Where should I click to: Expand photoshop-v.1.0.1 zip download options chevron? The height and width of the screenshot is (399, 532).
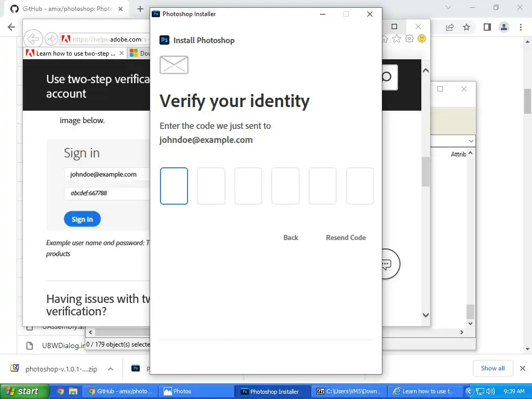[x=111, y=369]
